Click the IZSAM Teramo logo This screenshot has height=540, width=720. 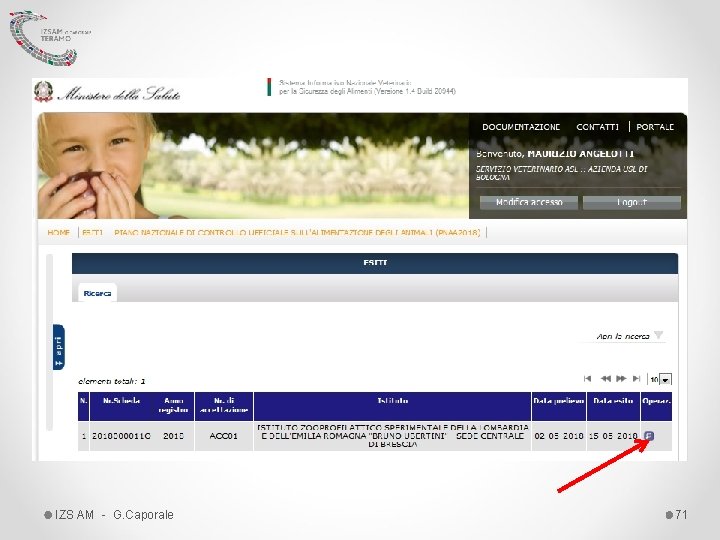[x=50, y=38]
